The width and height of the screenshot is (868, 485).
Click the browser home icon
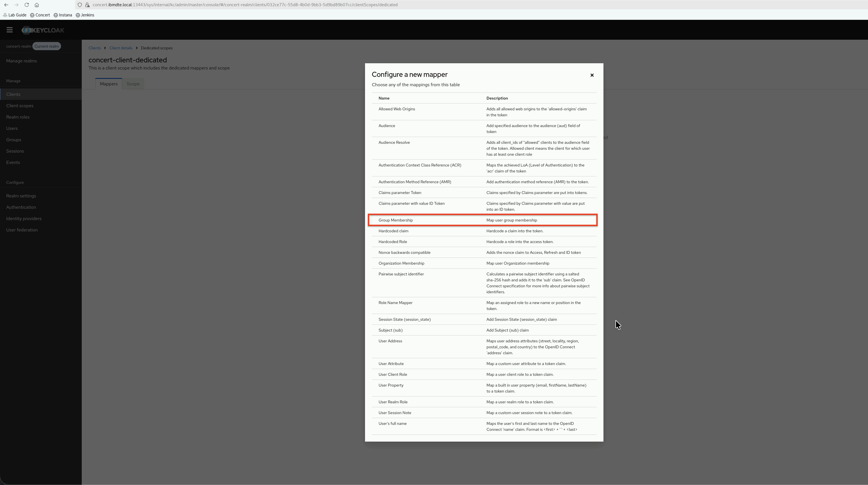tap(37, 5)
